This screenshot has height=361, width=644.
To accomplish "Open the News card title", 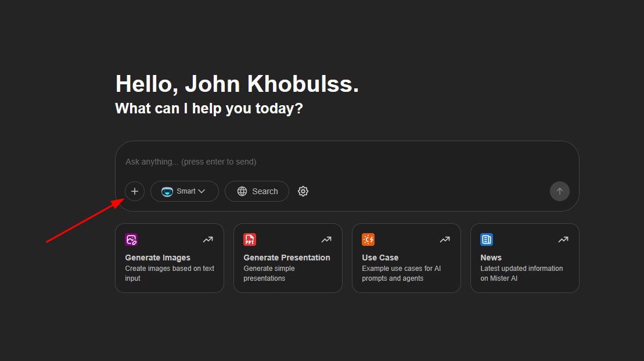I will click(x=491, y=258).
